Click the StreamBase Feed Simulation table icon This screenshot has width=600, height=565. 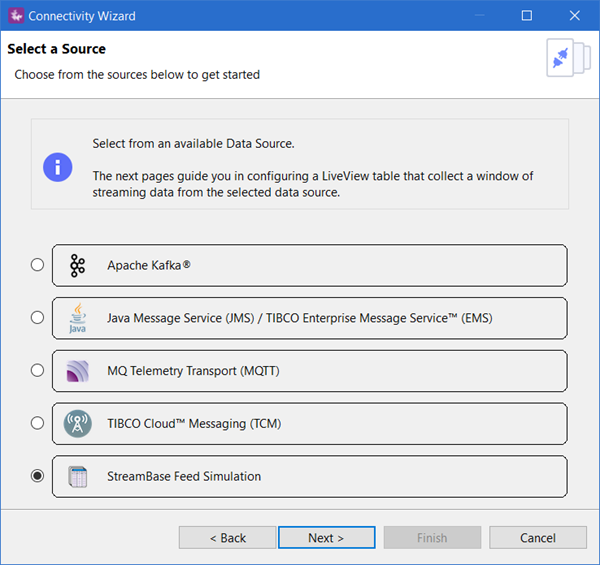[x=78, y=477]
